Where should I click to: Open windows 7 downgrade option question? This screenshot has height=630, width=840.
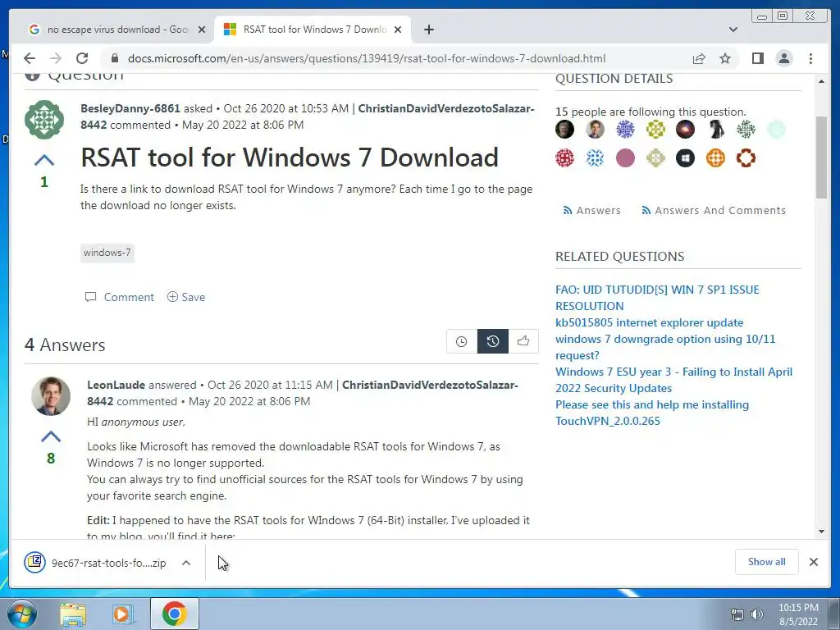[665, 347]
